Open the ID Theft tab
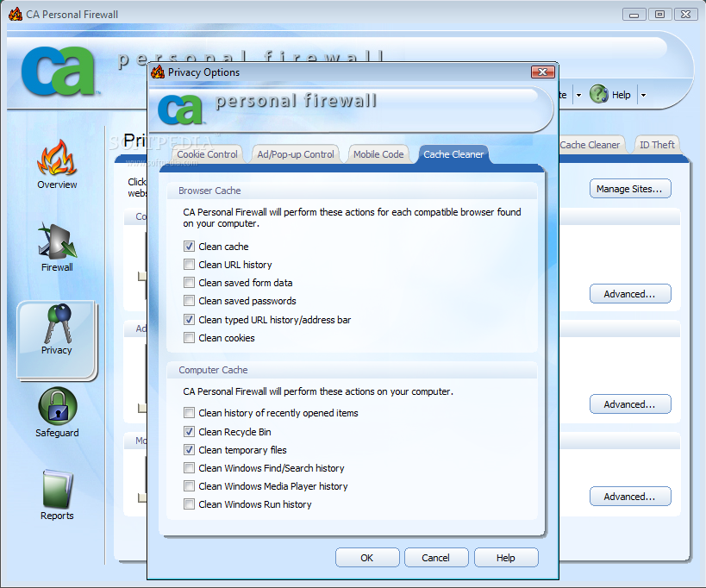Image resolution: width=706 pixels, height=588 pixels. click(657, 145)
